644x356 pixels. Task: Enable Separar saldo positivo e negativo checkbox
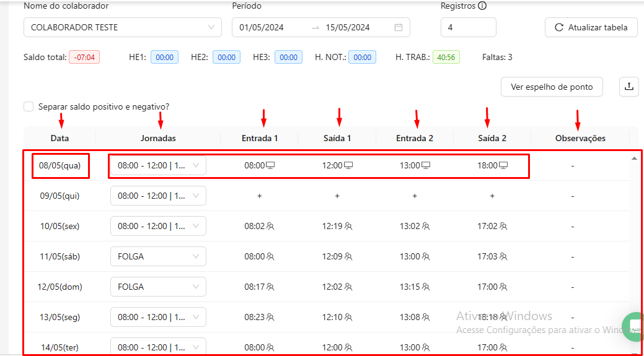(x=29, y=106)
